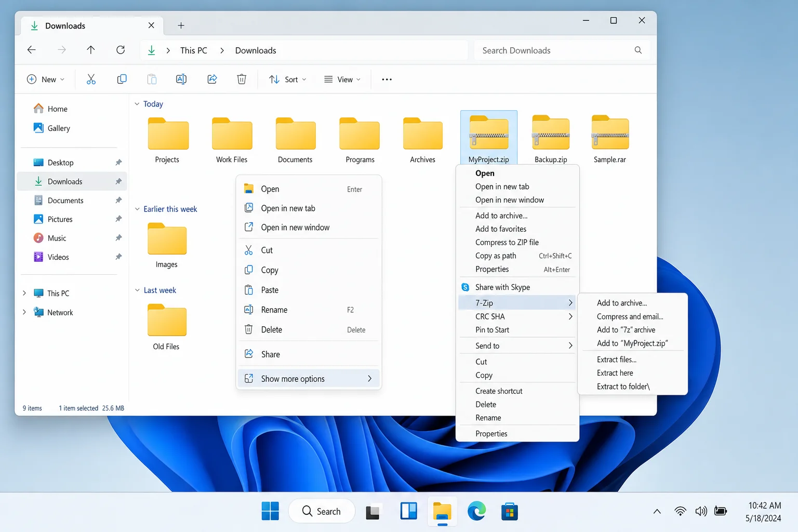Image resolution: width=798 pixels, height=532 pixels.
Task: Click Open in new tab with icon
Action: coord(309,208)
